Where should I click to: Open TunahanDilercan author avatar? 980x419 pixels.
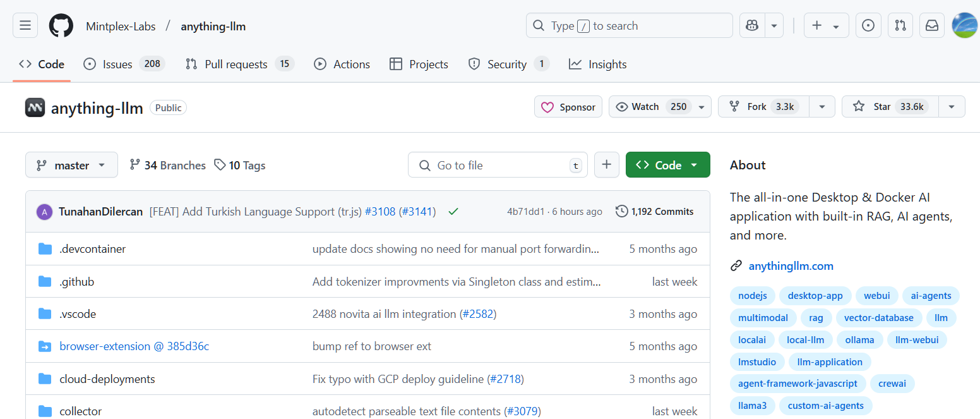(x=44, y=212)
